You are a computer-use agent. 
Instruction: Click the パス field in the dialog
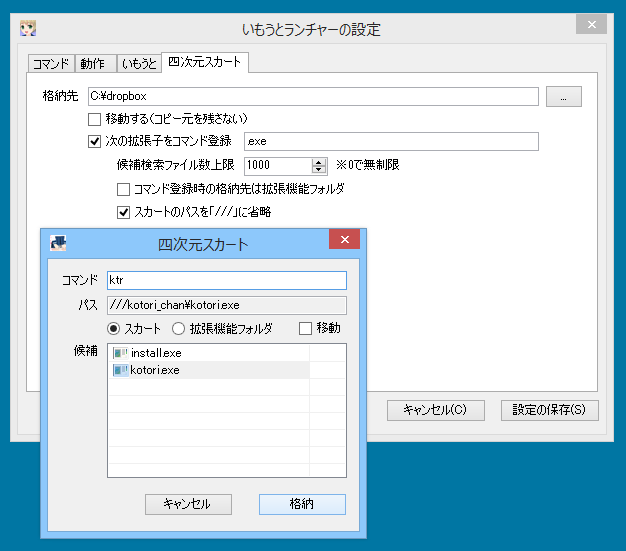(227, 305)
